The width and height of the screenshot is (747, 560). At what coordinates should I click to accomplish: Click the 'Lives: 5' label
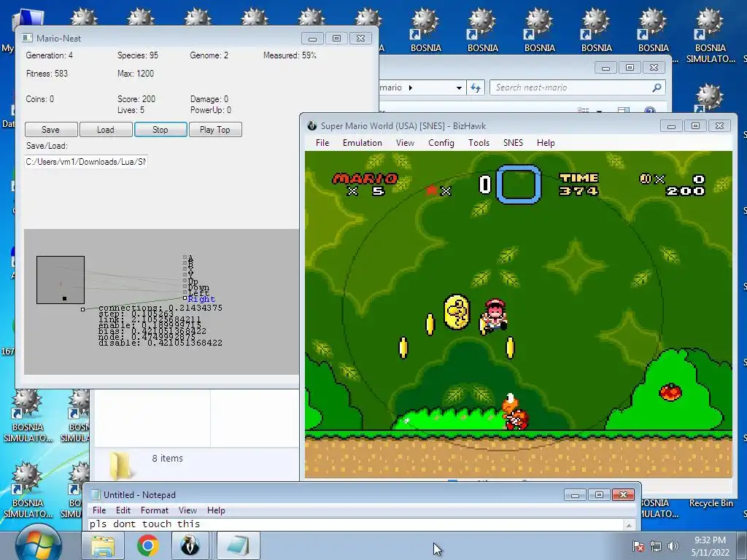click(131, 110)
